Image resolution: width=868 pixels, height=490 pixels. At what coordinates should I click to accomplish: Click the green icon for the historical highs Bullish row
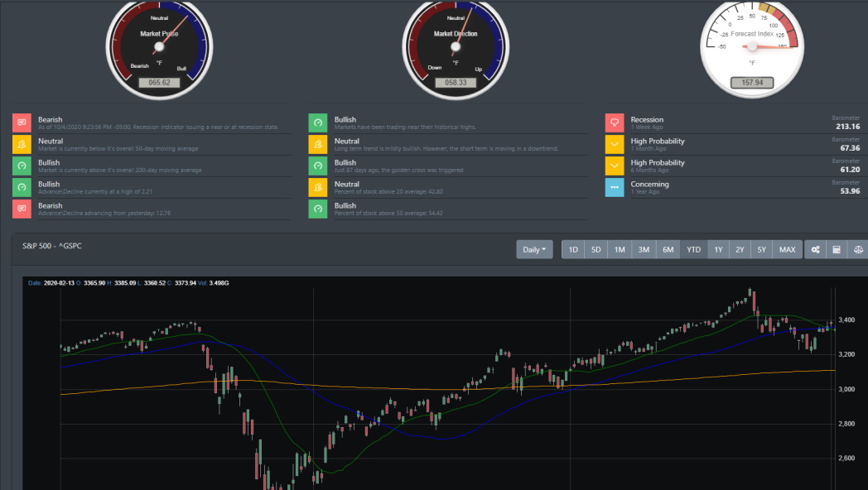point(318,122)
